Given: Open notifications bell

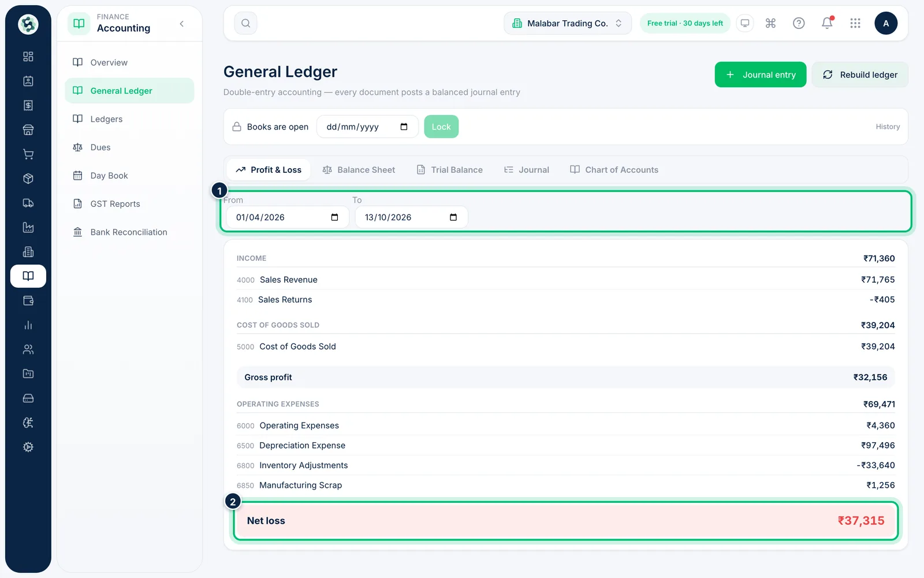Looking at the screenshot, I should tap(827, 23).
